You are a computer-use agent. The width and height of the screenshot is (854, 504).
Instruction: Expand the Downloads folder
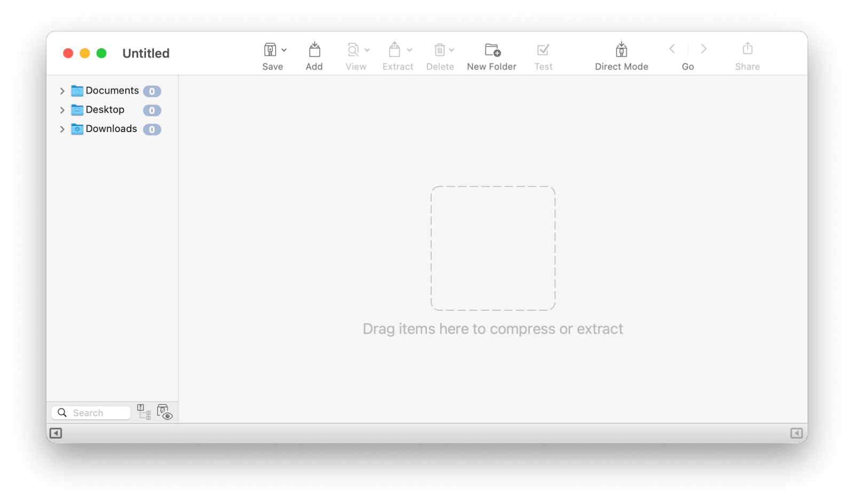click(x=62, y=129)
